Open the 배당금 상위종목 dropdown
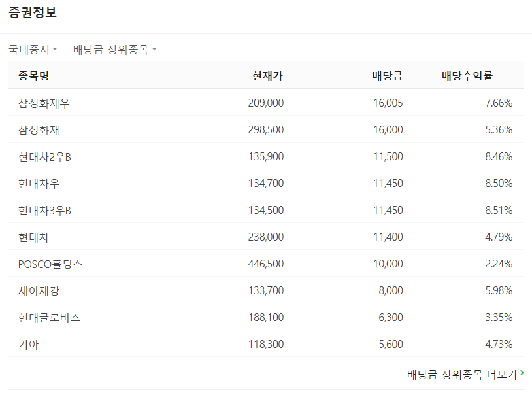 click(x=114, y=50)
